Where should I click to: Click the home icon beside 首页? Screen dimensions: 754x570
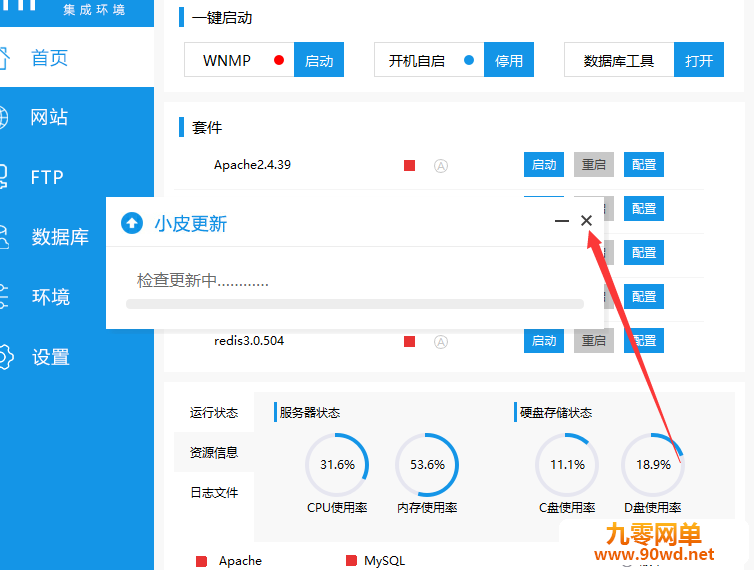(4, 58)
